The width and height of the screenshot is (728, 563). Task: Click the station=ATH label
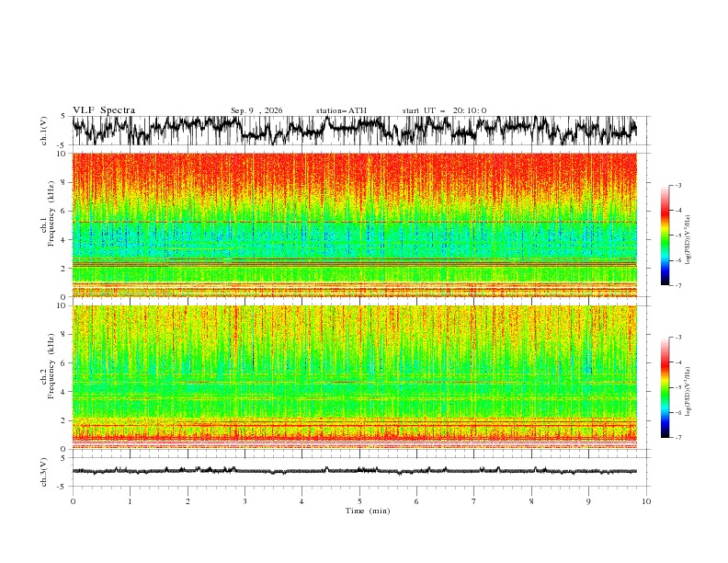[341, 110]
